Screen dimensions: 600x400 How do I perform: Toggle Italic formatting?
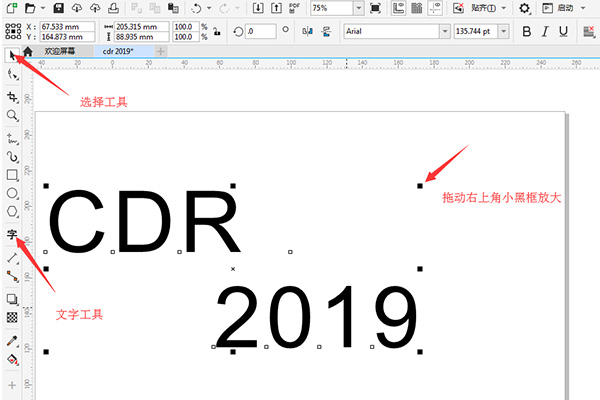coord(545,31)
